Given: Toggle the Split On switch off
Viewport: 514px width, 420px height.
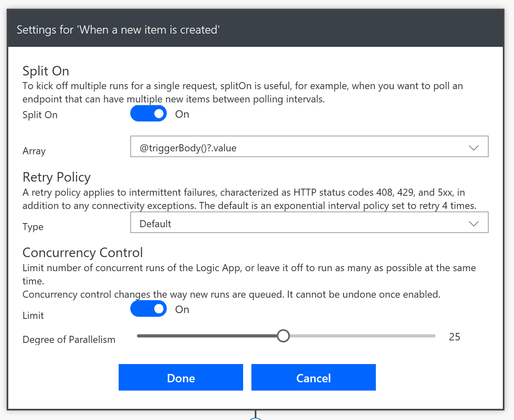Looking at the screenshot, I should pos(149,114).
